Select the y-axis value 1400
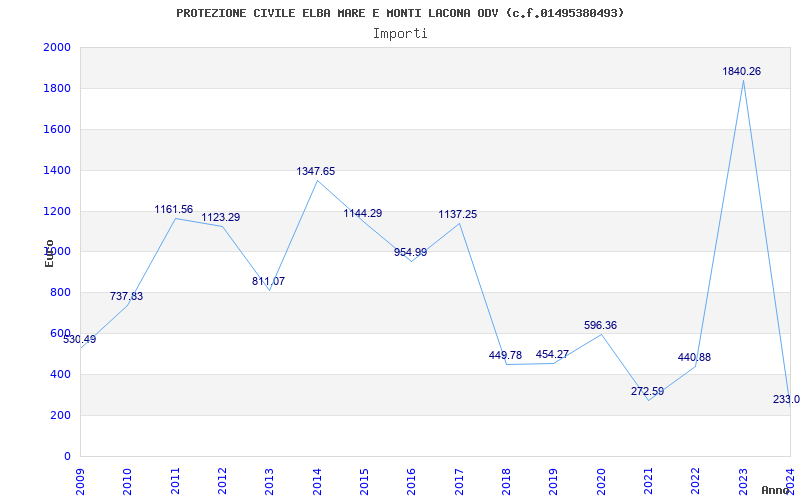Image resolution: width=800 pixels, height=500 pixels. click(57, 170)
